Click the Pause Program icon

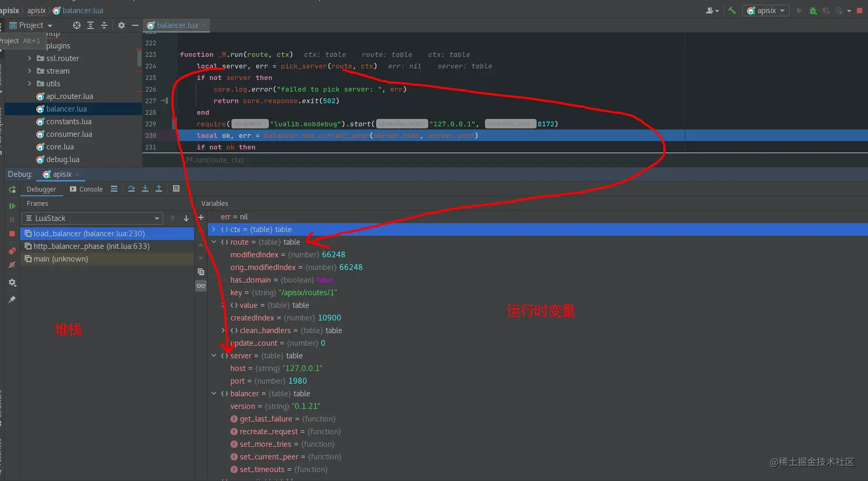point(12,220)
